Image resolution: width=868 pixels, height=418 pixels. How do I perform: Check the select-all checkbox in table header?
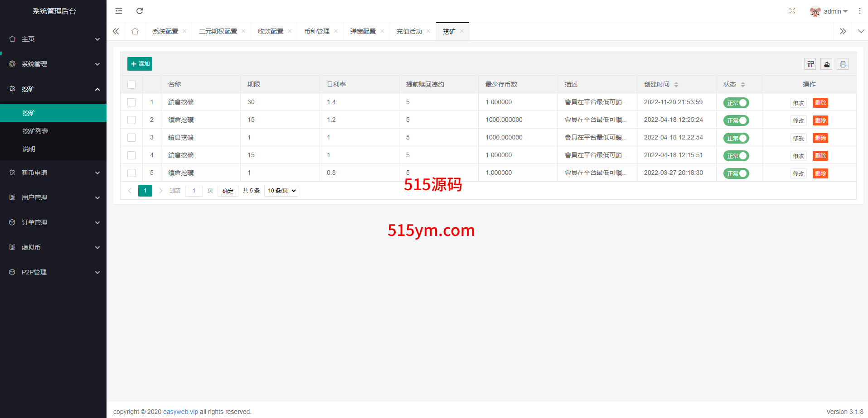131,85
